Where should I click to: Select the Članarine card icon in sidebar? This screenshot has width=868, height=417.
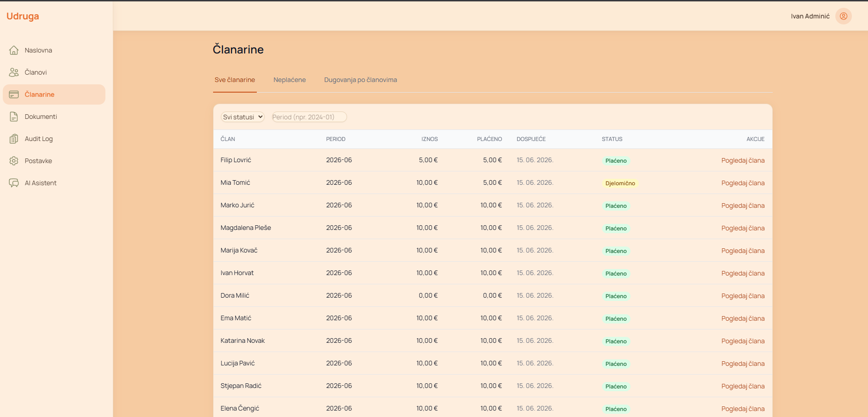(x=14, y=94)
